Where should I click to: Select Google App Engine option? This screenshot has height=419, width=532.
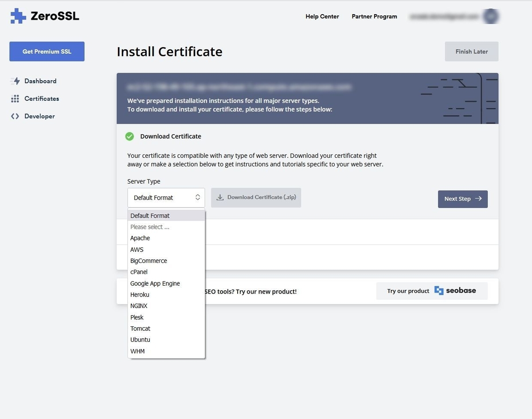point(166,283)
